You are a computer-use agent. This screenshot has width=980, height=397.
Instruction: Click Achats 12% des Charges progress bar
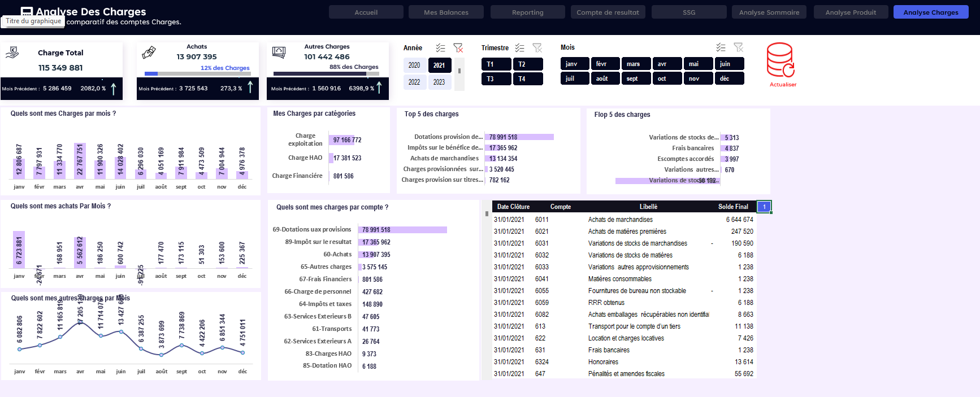198,73
